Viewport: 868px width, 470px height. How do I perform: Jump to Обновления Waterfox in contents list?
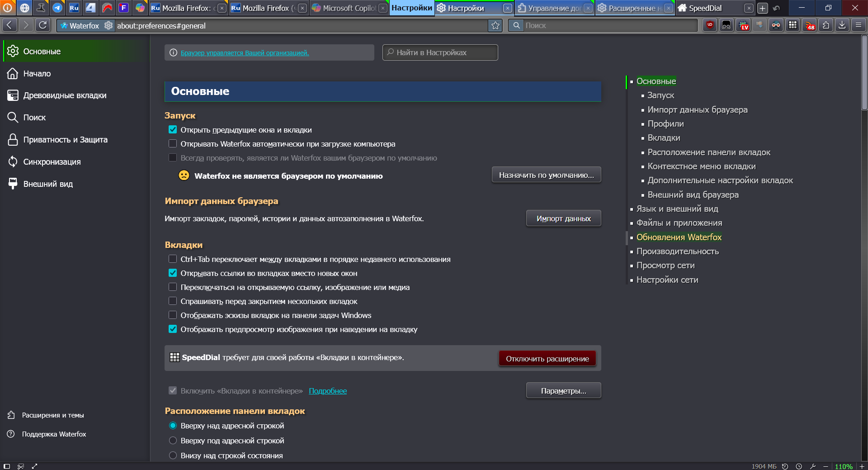point(679,237)
